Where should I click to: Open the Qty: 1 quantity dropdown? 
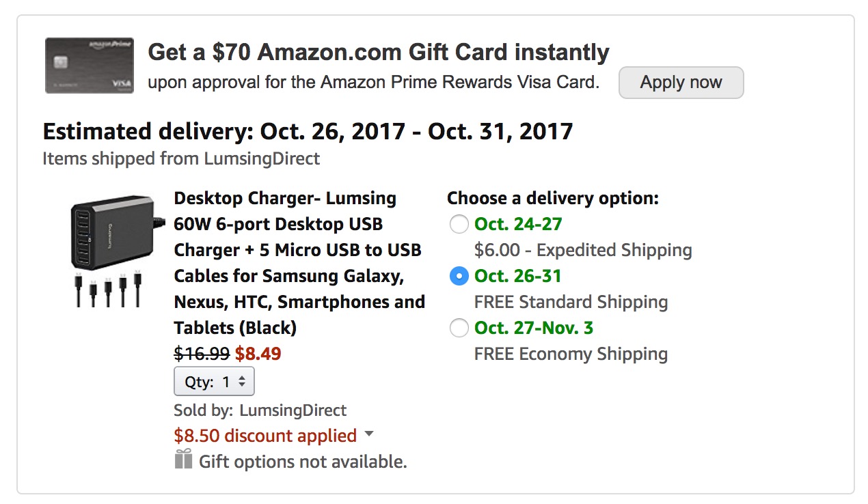tap(215, 382)
